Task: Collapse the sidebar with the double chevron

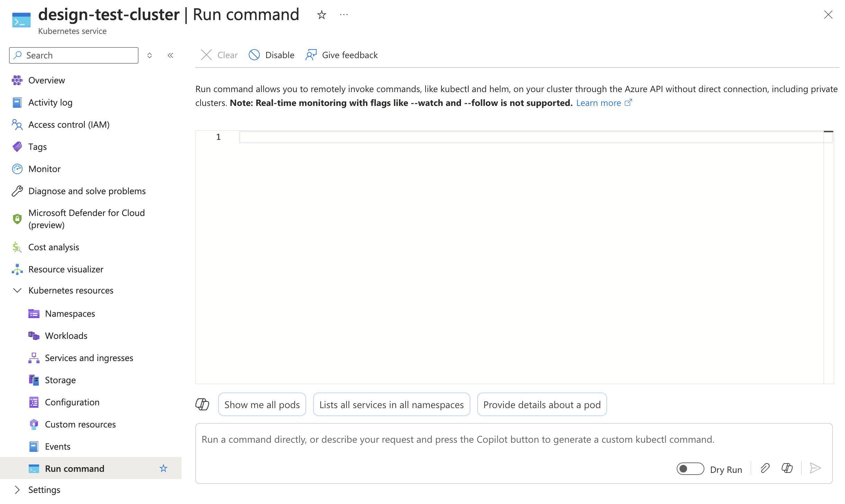Action: [170, 55]
